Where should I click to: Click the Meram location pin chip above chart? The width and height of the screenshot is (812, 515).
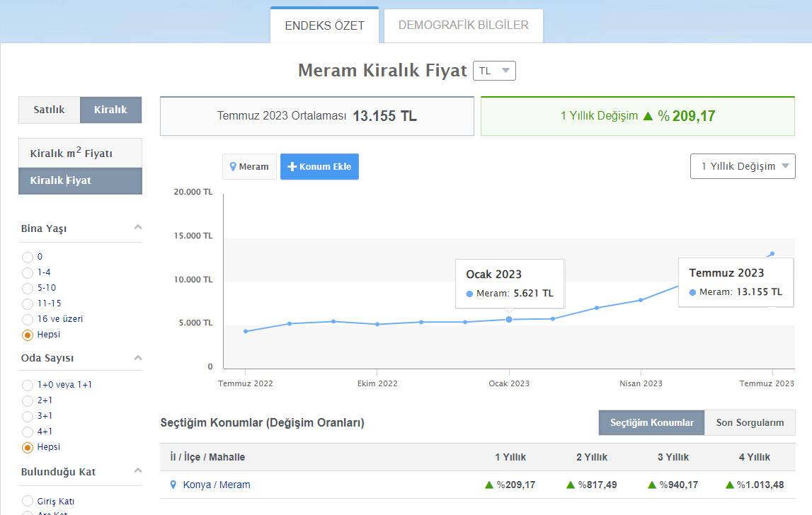(249, 167)
